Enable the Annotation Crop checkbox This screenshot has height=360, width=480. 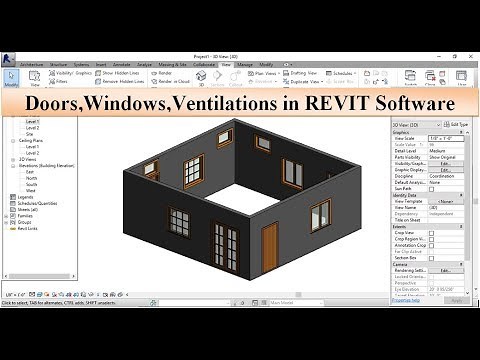432,246
